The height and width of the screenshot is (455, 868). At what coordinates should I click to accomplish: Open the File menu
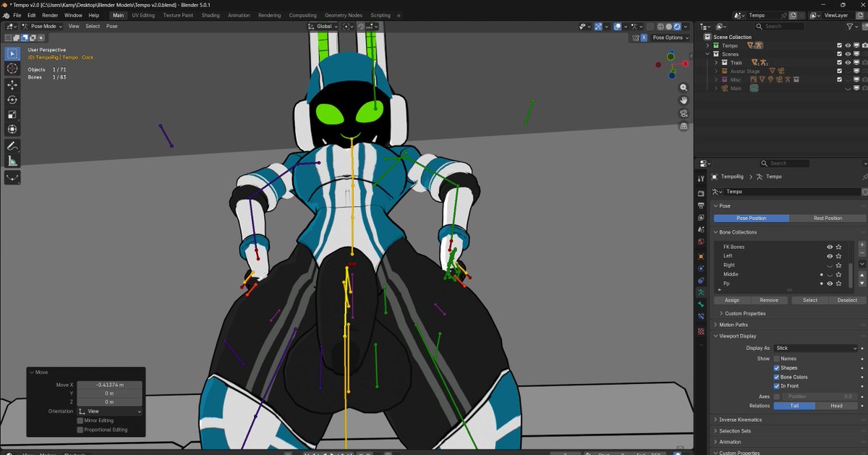pos(17,15)
